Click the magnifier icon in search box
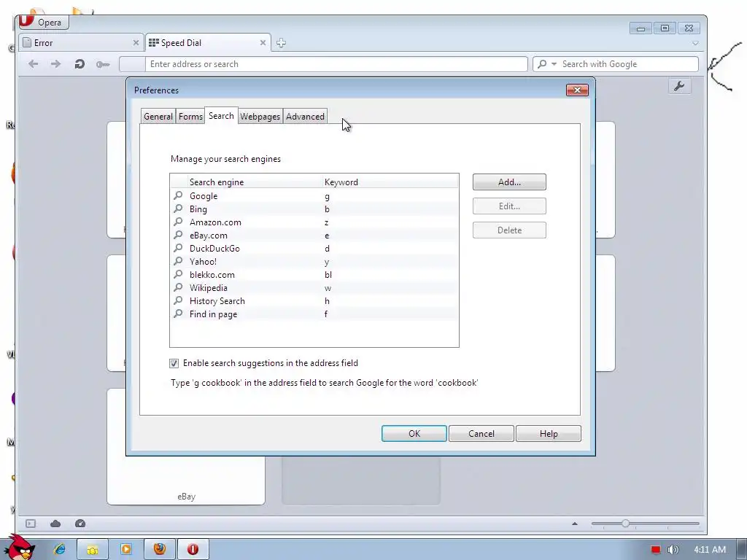The image size is (747, 560). [542, 64]
